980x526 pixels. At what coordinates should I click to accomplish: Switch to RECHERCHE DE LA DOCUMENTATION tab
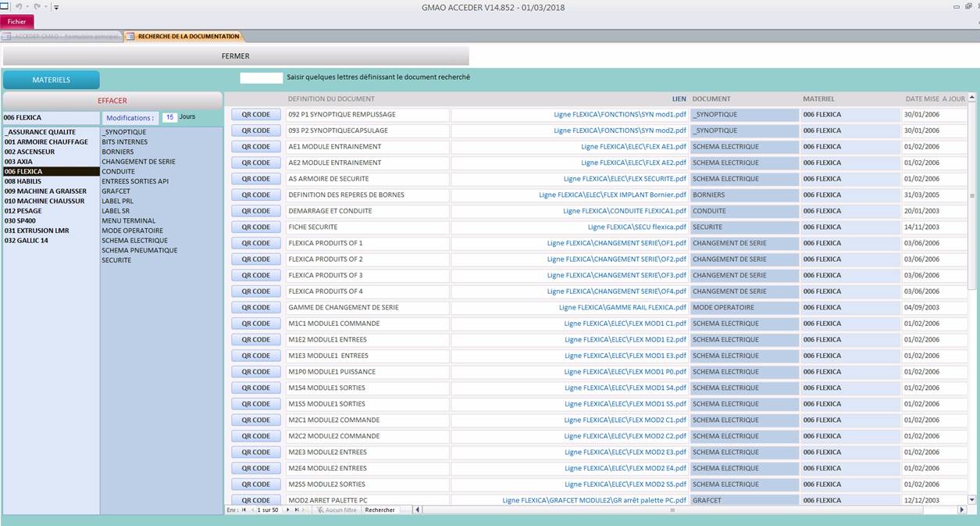tap(184, 36)
